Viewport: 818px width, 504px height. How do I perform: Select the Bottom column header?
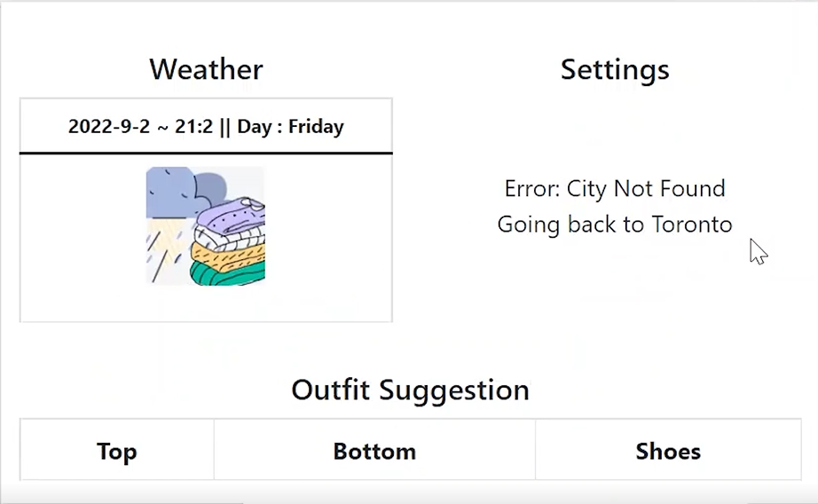click(x=374, y=451)
